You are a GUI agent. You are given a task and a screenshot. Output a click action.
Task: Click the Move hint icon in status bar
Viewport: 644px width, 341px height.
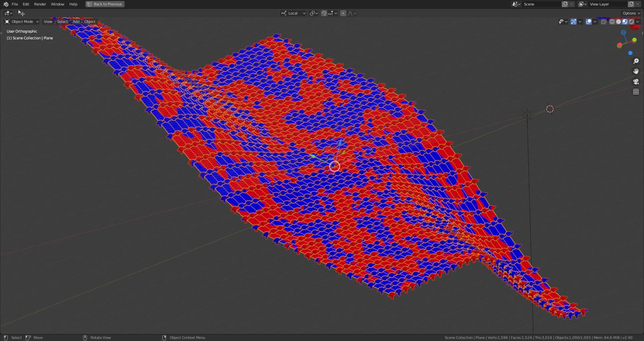pos(28,338)
